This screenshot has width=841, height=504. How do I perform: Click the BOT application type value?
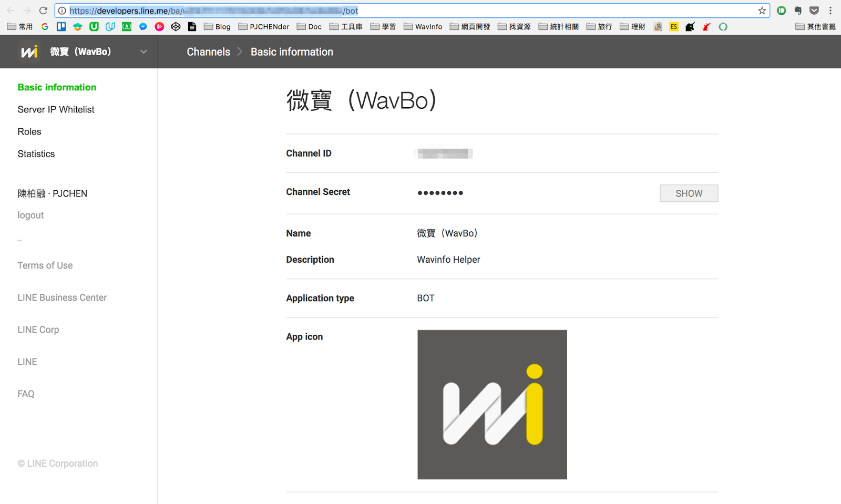[x=426, y=298]
